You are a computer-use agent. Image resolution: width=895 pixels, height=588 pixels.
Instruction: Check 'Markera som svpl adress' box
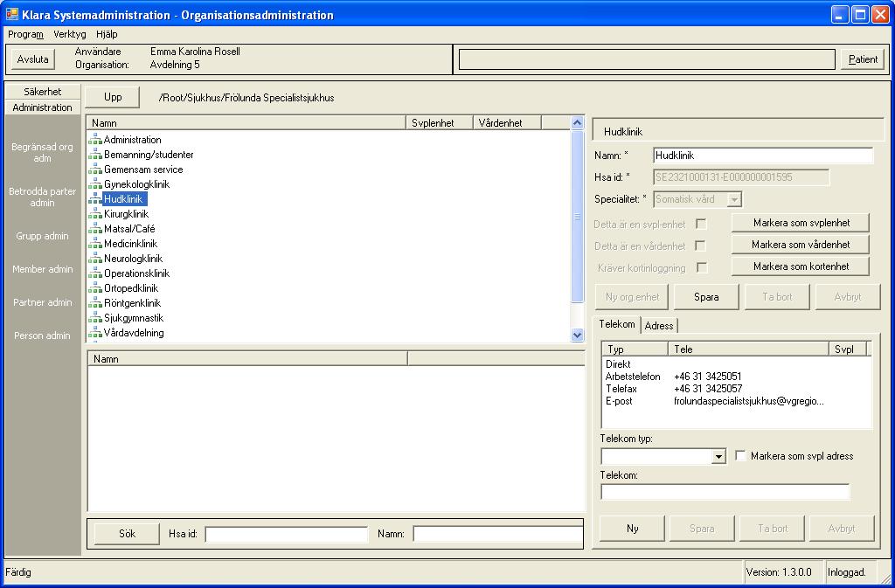pos(740,456)
